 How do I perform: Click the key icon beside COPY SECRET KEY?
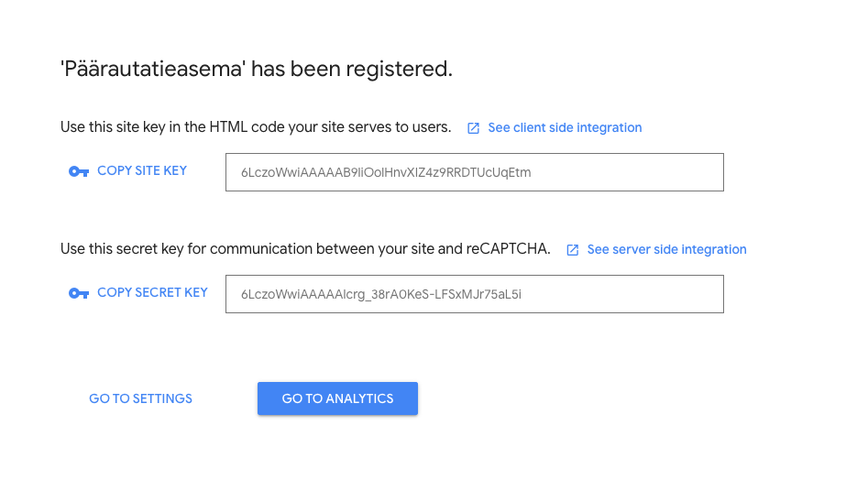pyautogui.click(x=79, y=294)
